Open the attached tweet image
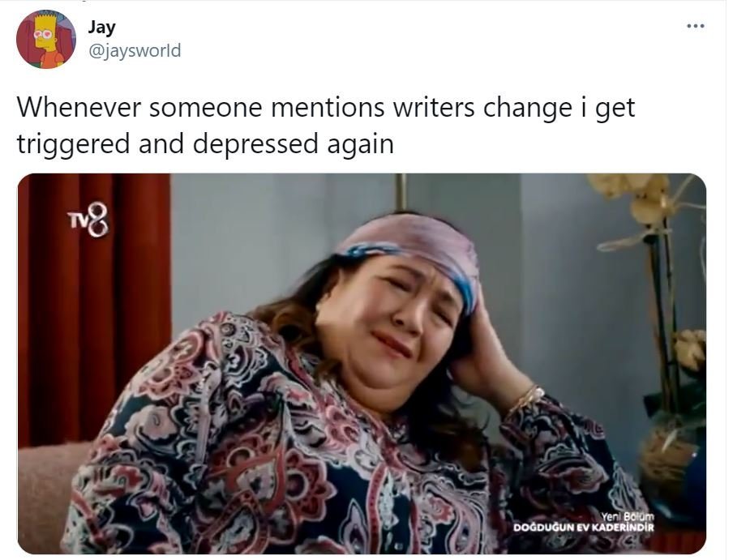Screen dimensions: 733x560 pos(362,363)
